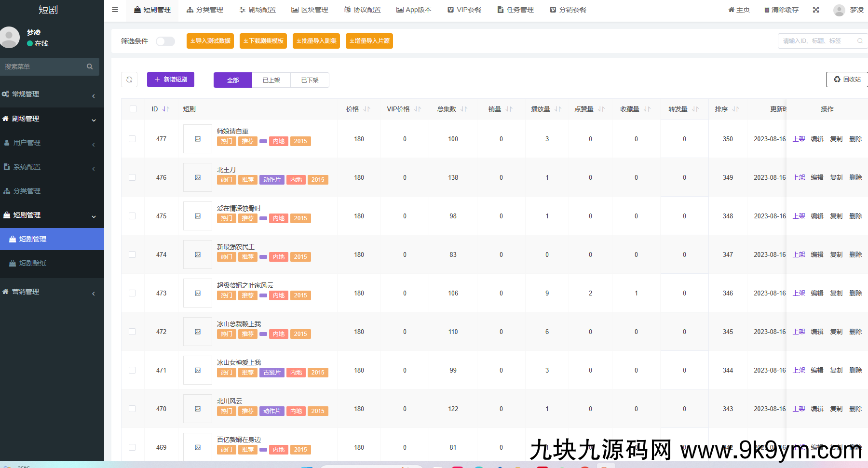
Task: Sort by 播放量 column arrows
Action: pyautogui.click(x=558, y=109)
